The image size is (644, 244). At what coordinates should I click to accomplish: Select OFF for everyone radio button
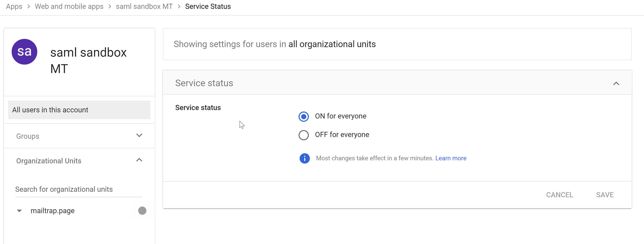(x=304, y=135)
